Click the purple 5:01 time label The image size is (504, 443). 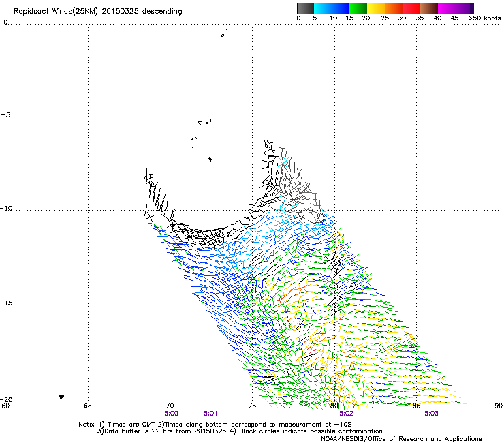(210, 414)
